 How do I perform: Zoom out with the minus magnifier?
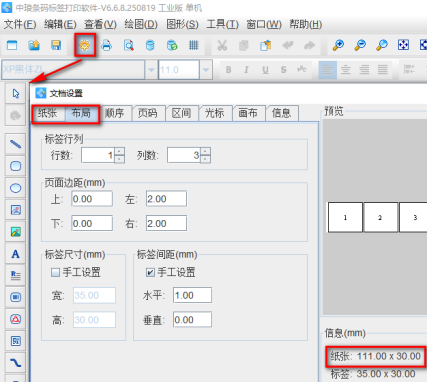click(360, 45)
